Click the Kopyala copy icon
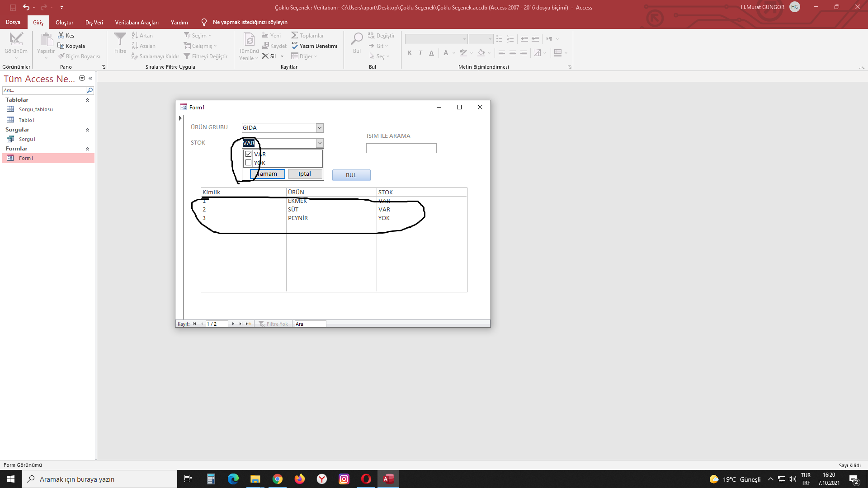Image resolution: width=868 pixels, height=488 pixels. (x=61, y=46)
